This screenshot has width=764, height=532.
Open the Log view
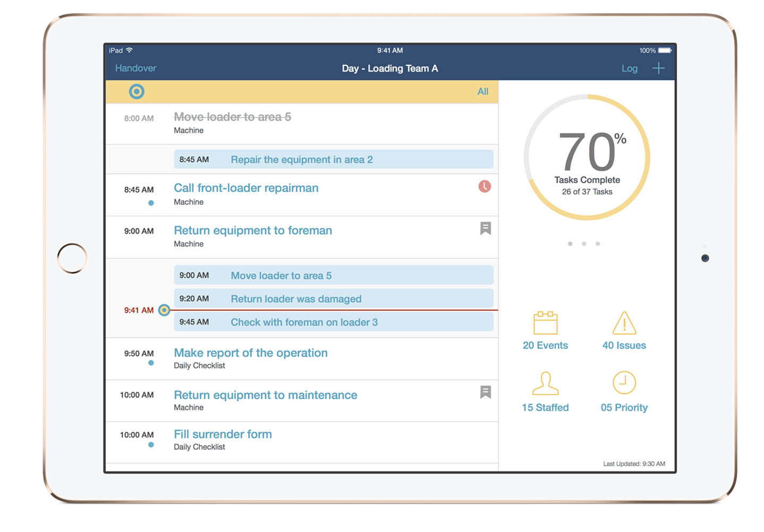630,68
